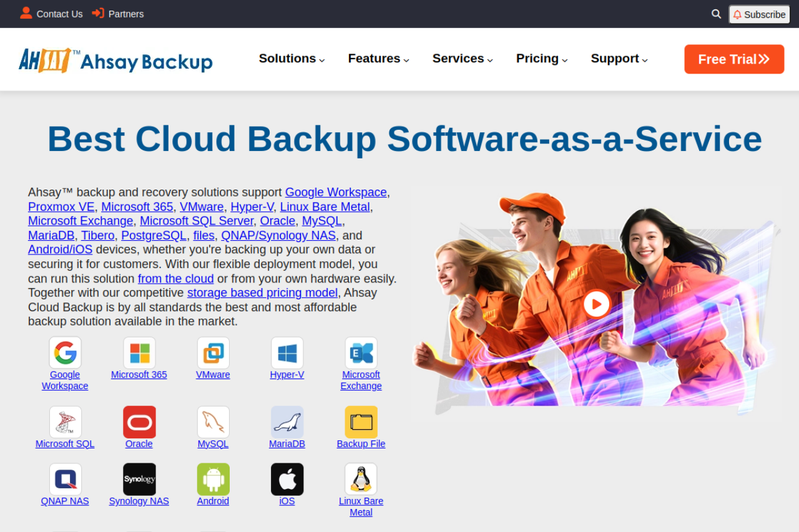Play the promotional video
This screenshot has height=532, width=799.
pos(596,304)
